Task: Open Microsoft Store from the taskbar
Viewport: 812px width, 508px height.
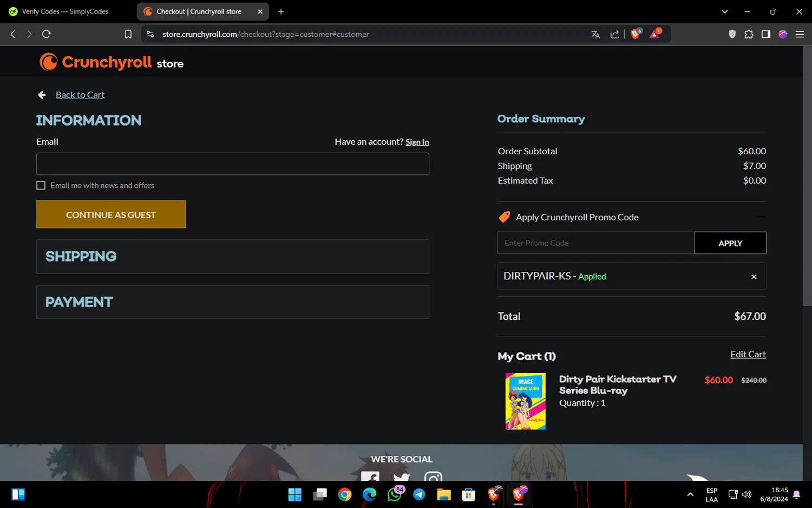Action: tap(469, 494)
